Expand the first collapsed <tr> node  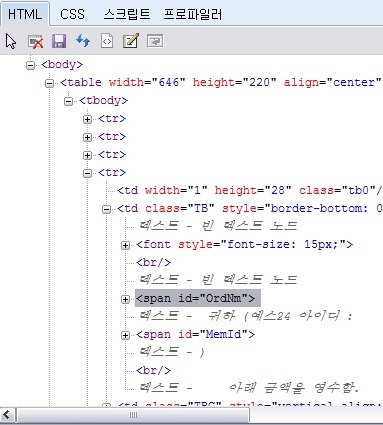87,119
